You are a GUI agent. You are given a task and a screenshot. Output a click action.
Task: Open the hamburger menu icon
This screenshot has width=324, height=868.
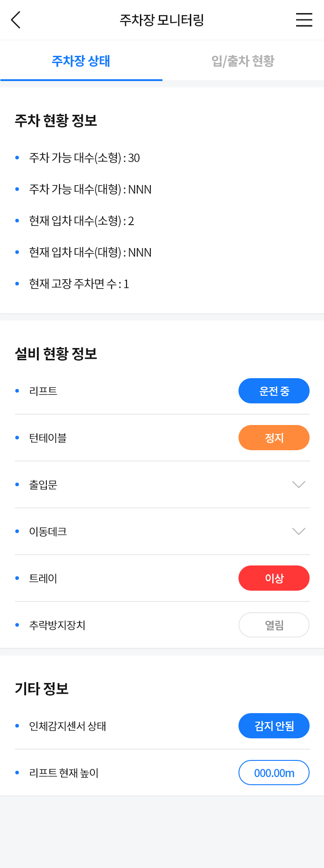coord(304,20)
